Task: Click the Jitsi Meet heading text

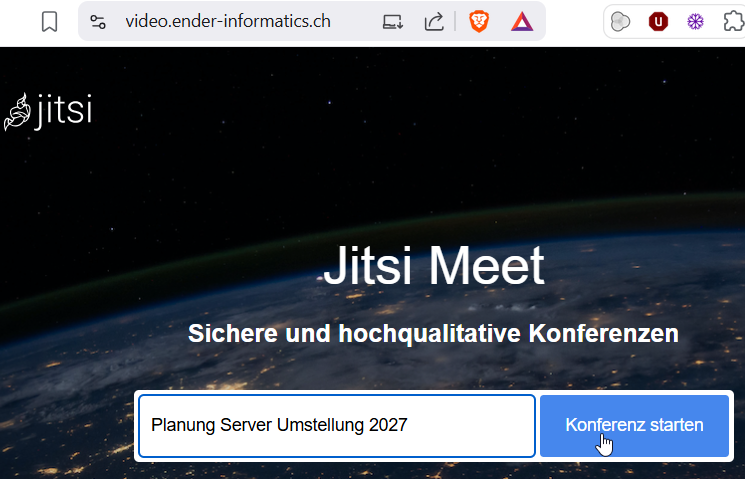Action: [434, 266]
